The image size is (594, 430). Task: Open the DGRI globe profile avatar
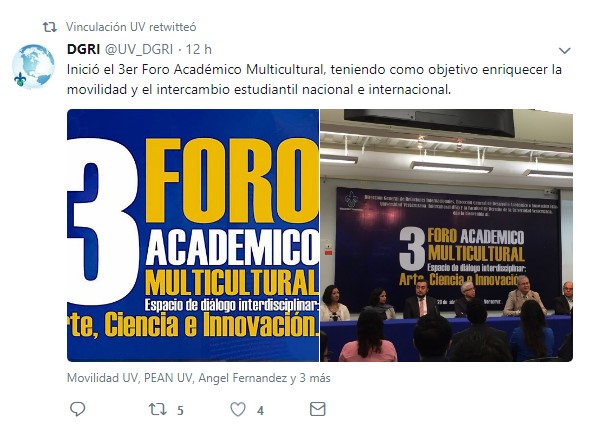click(33, 66)
